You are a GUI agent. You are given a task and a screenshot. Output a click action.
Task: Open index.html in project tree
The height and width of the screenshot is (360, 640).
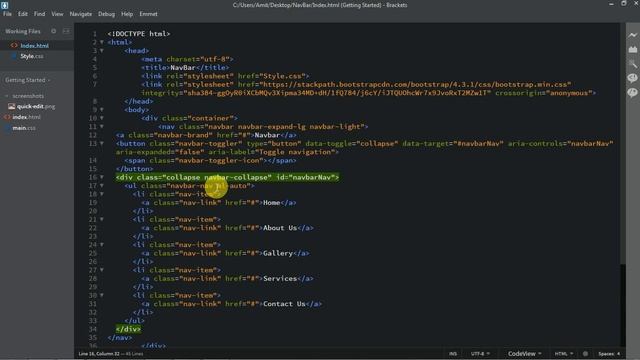point(27,117)
